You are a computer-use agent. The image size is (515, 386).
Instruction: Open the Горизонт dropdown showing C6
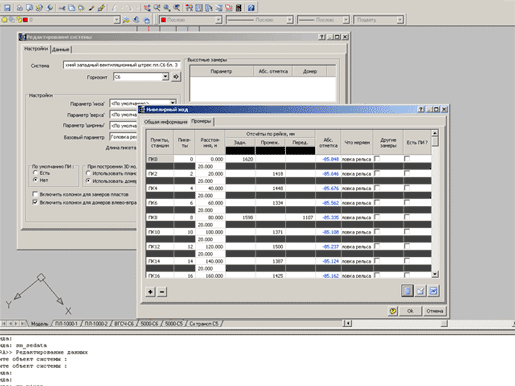point(141,77)
